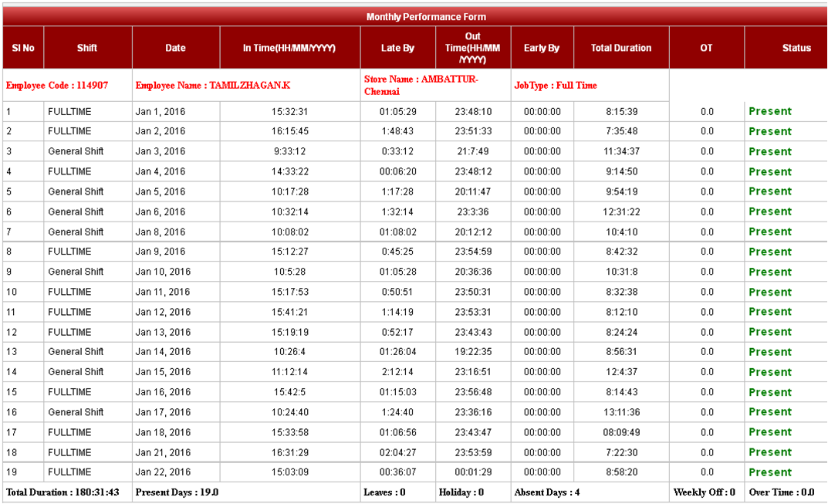The height and width of the screenshot is (504, 828).
Task: Select the in time 15:32:31 cell
Action: click(x=289, y=111)
